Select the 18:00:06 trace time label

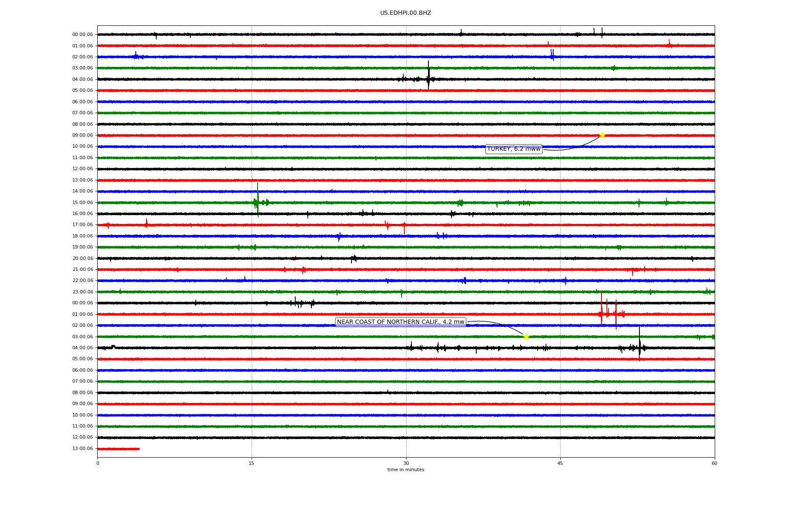click(x=82, y=236)
